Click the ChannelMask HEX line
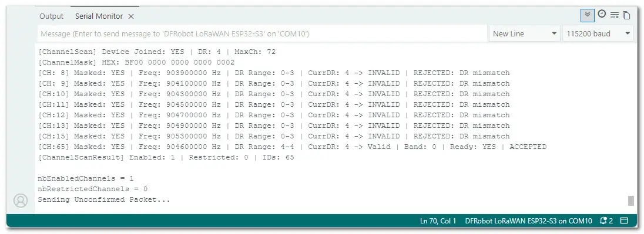Viewport: 644px width, 234px height. tap(136, 62)
